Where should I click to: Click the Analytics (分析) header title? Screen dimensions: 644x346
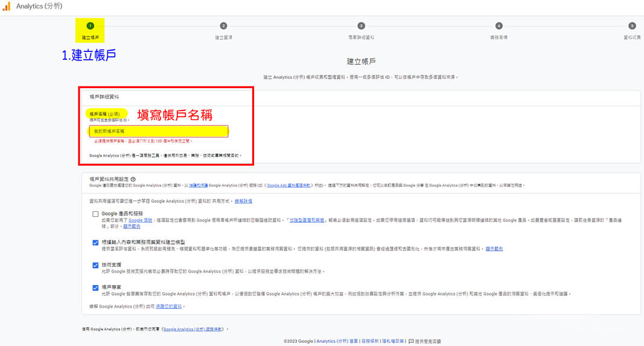click(39, 6)
